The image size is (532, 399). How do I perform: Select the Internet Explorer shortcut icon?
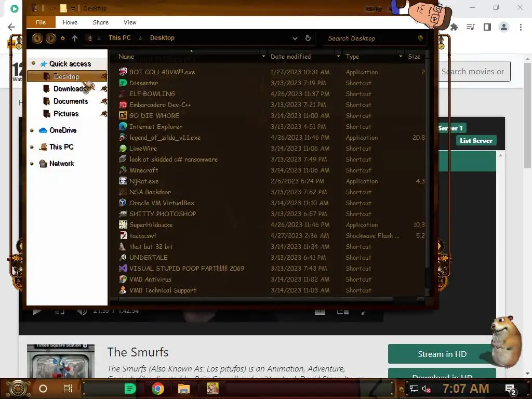pyautogui.click(x=123, y=126)
